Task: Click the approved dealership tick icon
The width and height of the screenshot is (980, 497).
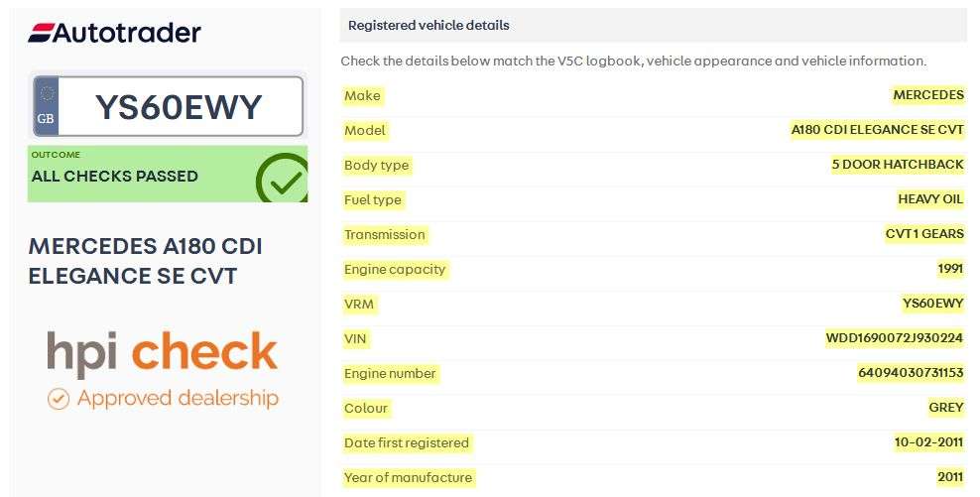Action: (x=59, y=399)
